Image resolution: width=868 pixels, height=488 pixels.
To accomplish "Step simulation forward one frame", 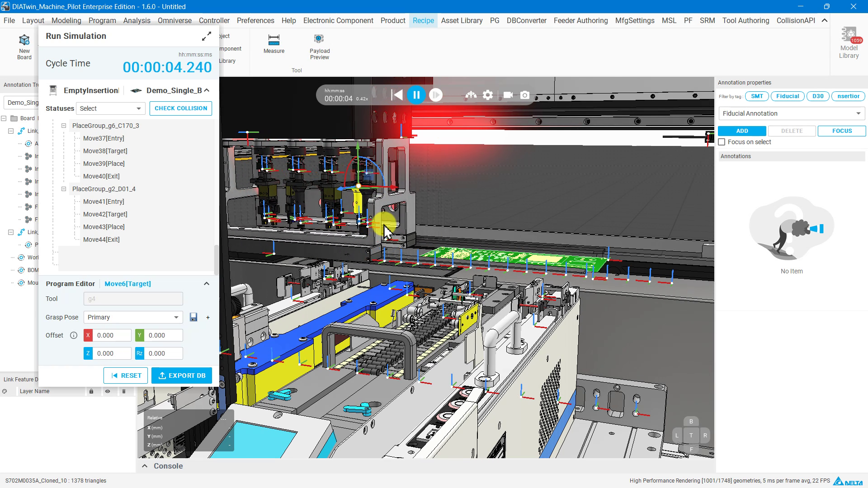I will coord(436,95).
